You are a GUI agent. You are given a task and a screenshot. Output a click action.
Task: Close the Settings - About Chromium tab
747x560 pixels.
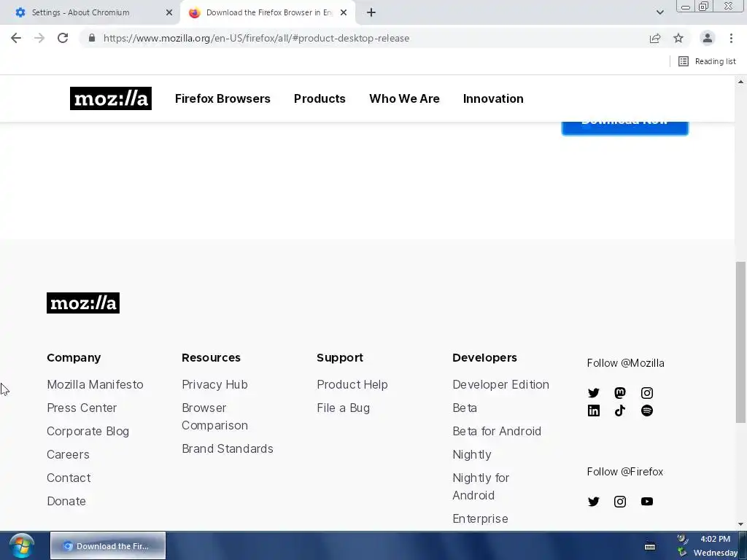[169, 12]
